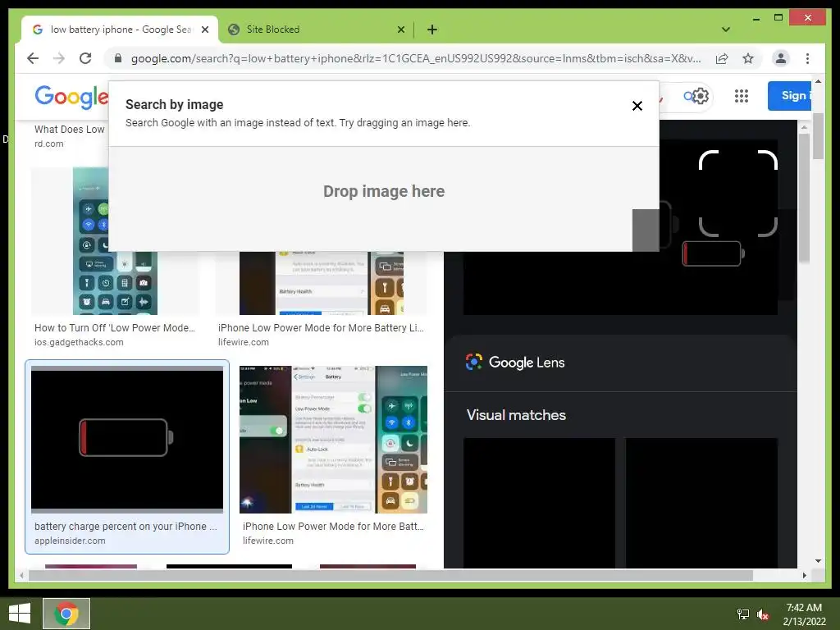Open the network status tray icon

click(x=743, y=614)
